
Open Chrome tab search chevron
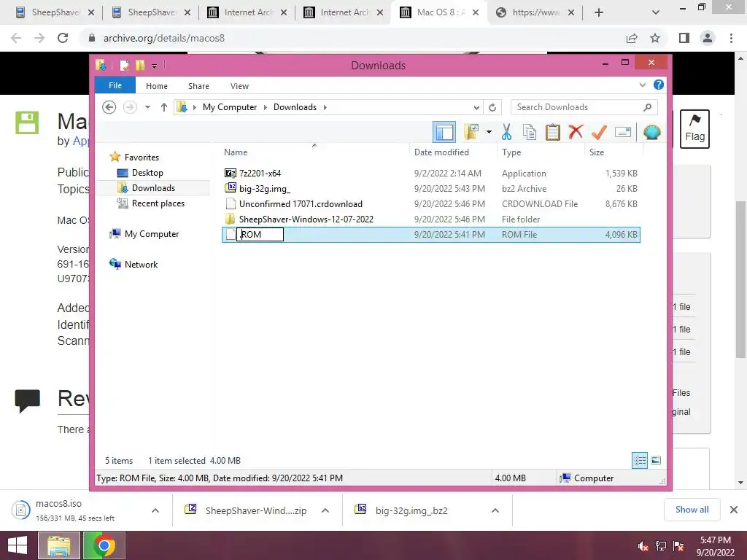point(656,13)
